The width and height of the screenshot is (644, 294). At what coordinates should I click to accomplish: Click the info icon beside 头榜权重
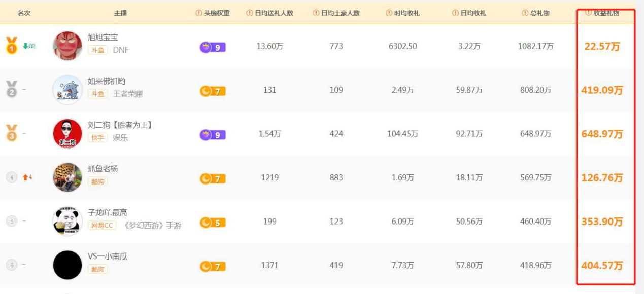(199, 13)
